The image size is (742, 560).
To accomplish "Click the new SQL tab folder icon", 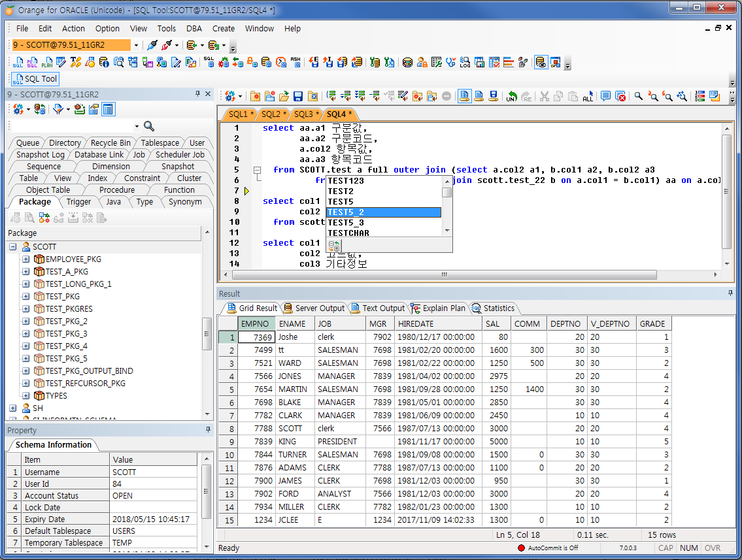I will coord(255,97).
